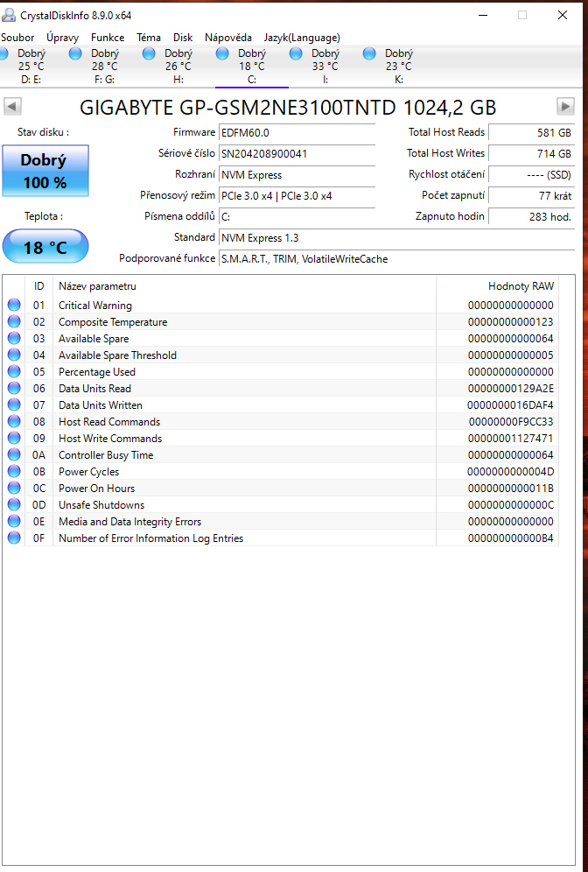The image size is (588, 872).
Task: Click RAW value 00000000000123
Action: (x=511, y=322)
